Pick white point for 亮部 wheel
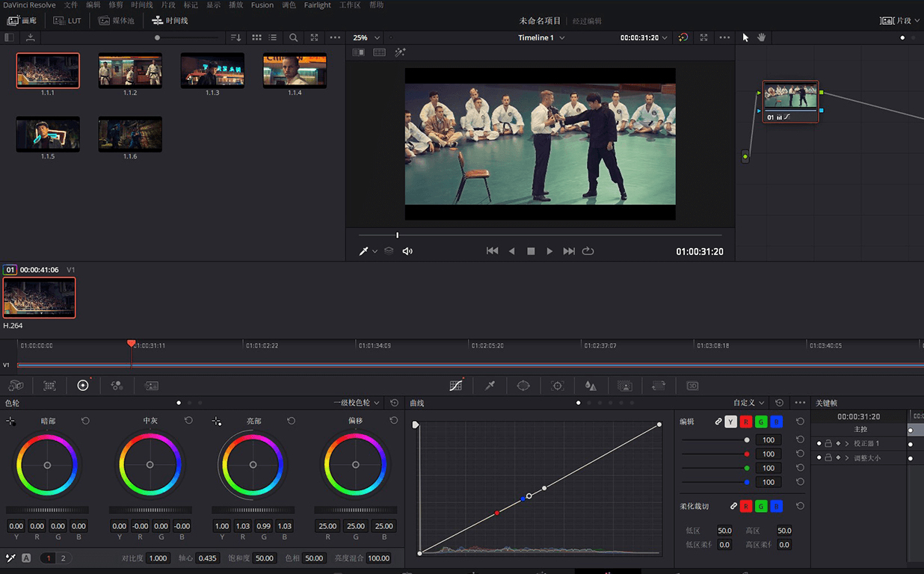The image size is (924, 574). click(x=216, y=422)
